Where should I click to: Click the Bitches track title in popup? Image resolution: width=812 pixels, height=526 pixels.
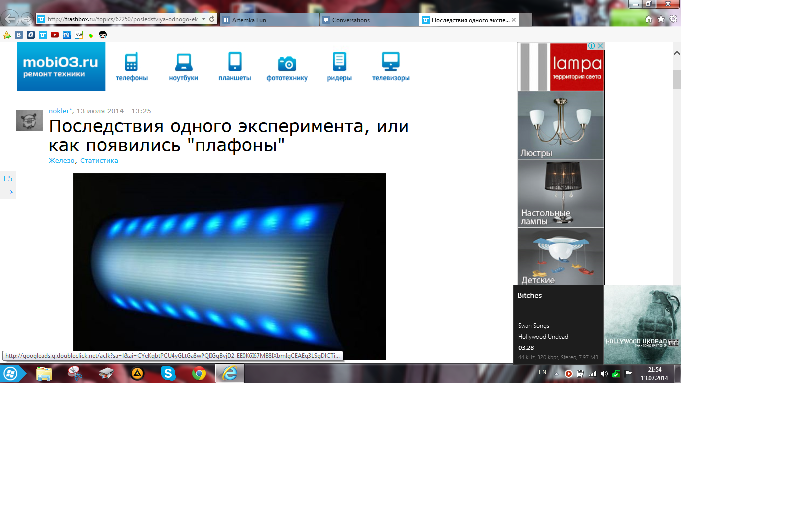pos(529,295)
